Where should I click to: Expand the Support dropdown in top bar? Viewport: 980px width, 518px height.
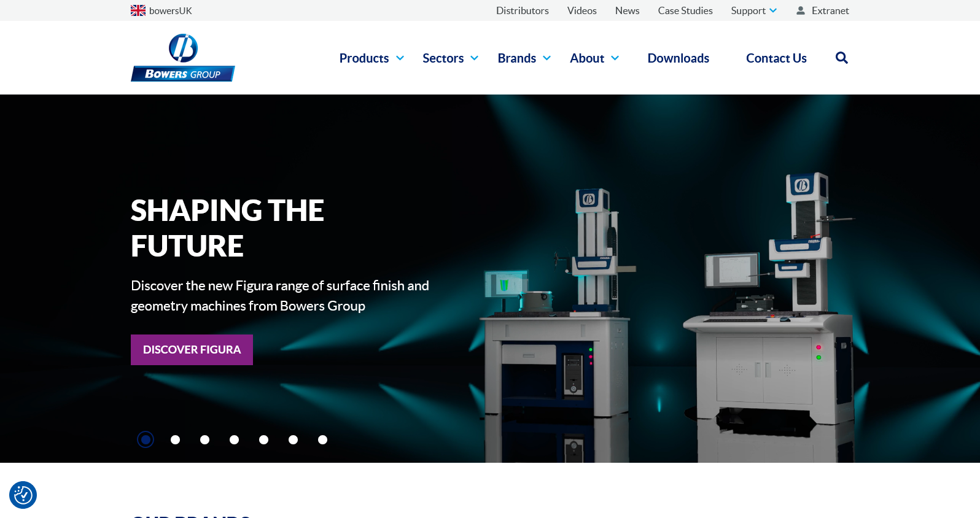753,10
